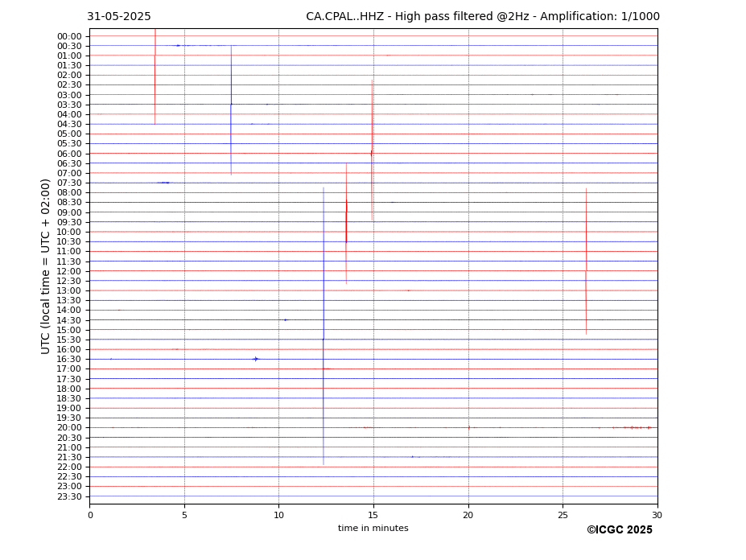The width and height of the screenshot is (746, 560).
Task: Select the 06:00 time row label
Action: 69,154
